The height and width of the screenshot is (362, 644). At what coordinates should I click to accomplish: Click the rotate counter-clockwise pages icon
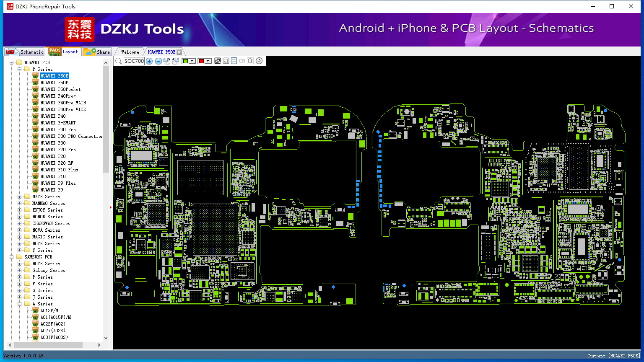point(176,61)
